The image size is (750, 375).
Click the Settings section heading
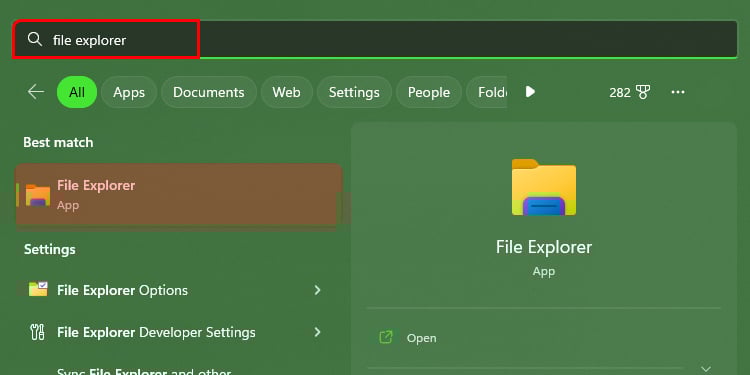(50, 249)
